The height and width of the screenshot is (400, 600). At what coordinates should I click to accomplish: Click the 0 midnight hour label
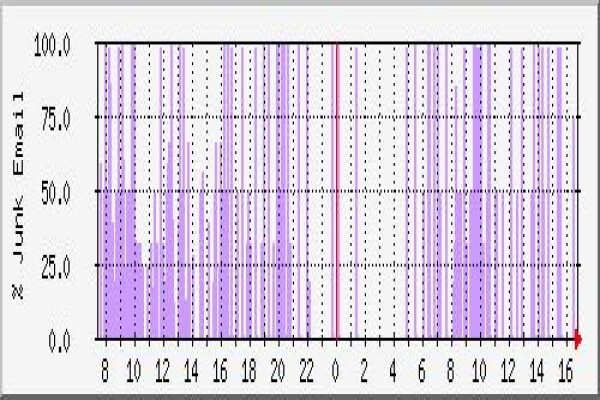(x=335, y=371)
